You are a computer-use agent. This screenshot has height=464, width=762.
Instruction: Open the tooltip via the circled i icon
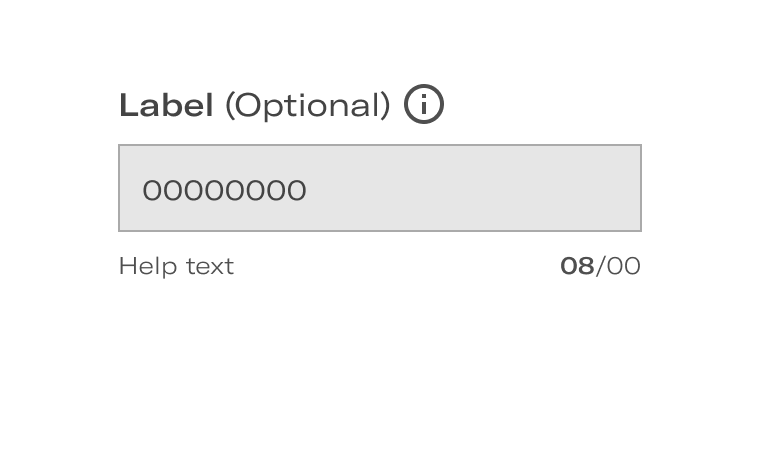pyautogui.click(x=424, y=104)
